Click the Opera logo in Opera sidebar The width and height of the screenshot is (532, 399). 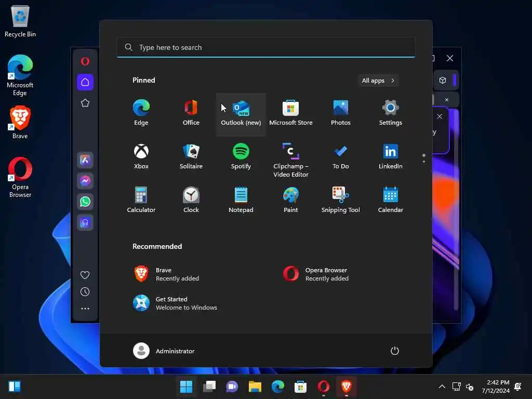pos(85,61)
